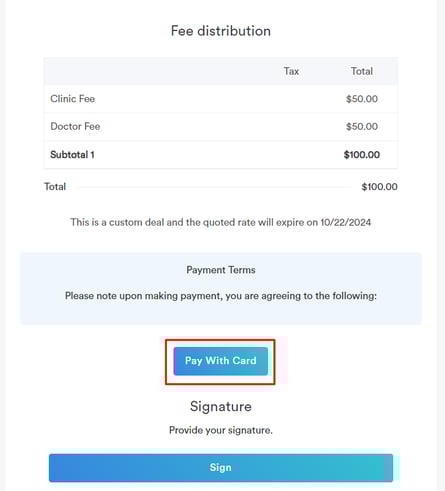Viewport: 445px width, 491px height.
Task: Click the Subtotal $100.00 bold amount
Action: (x=362, y=155)
